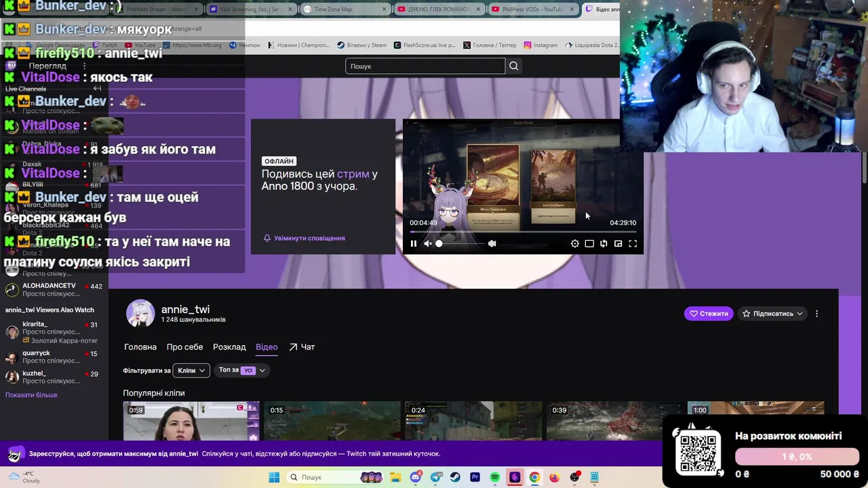The height and width of the screenshot is (488, 868).
Task: Click Показати більше in sidebar
Action: 31,395
